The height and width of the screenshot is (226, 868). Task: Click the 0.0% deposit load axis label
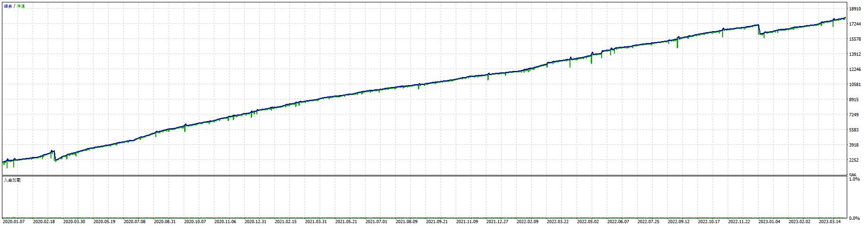pos(854,218)
